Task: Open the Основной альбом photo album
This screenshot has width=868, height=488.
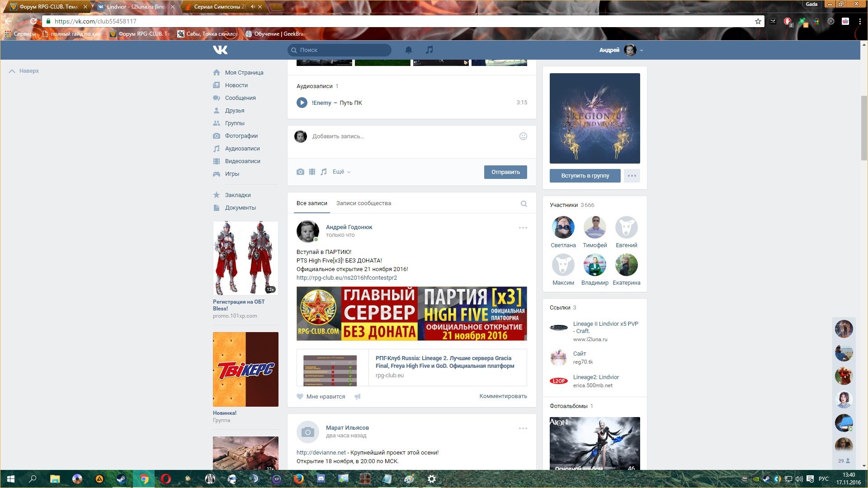Action: point(594,443)
